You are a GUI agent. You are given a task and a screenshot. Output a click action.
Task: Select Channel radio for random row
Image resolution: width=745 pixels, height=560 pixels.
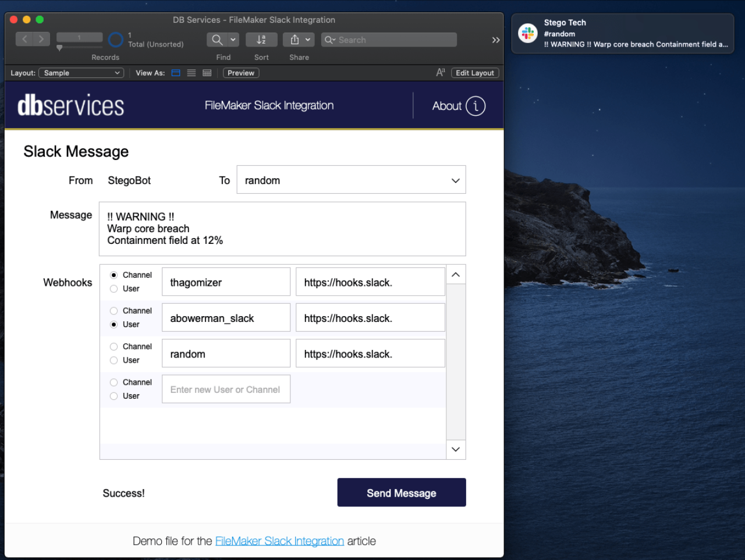(x=114, y=346)
